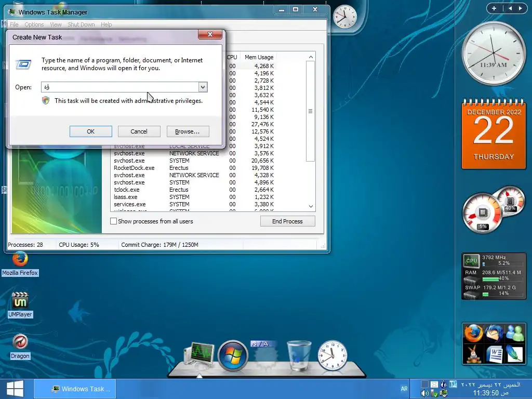
Task: Click the sidebar next arrow
Action: (520, 8)
